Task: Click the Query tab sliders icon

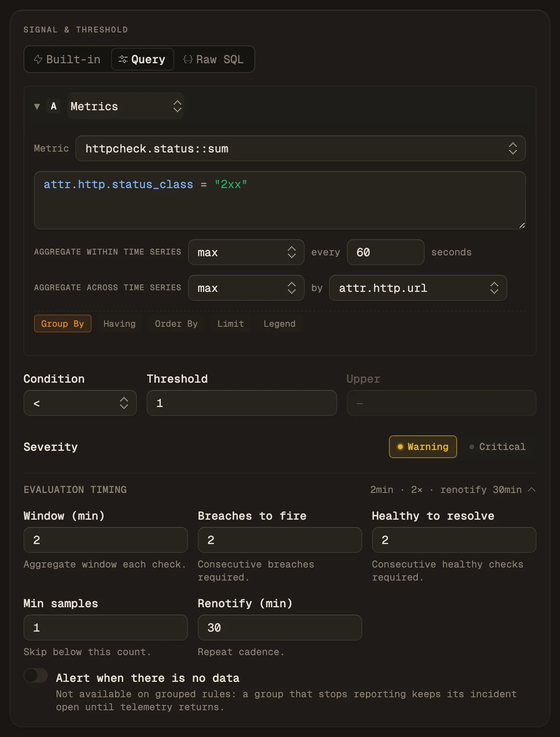Action: (123, 59)
